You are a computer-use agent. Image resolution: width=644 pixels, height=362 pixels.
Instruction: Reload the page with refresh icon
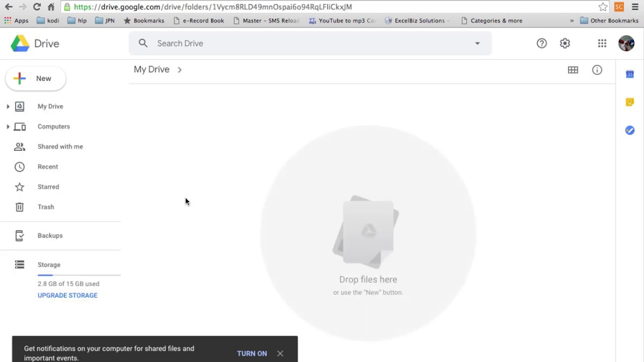pos(37,7)
